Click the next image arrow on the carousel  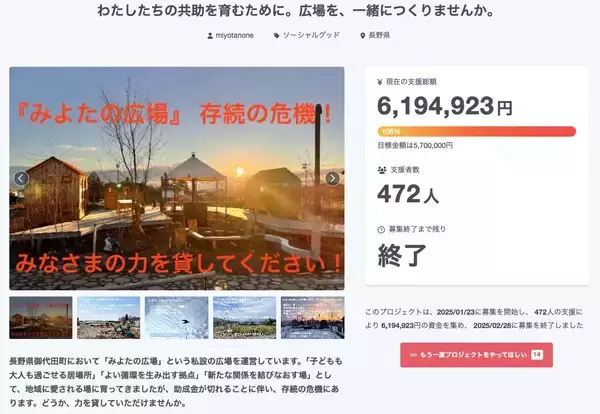pos(333,179)
